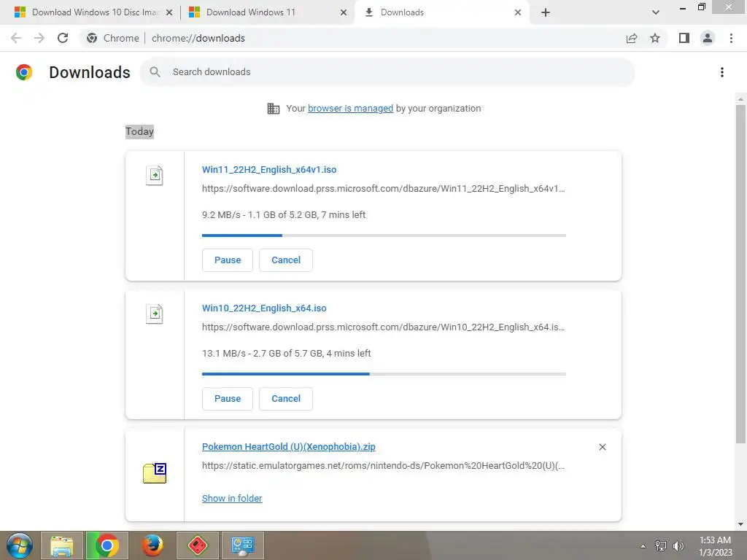Click the Win10 source URL text
This screenshot has width=747, height=560.
384,327
